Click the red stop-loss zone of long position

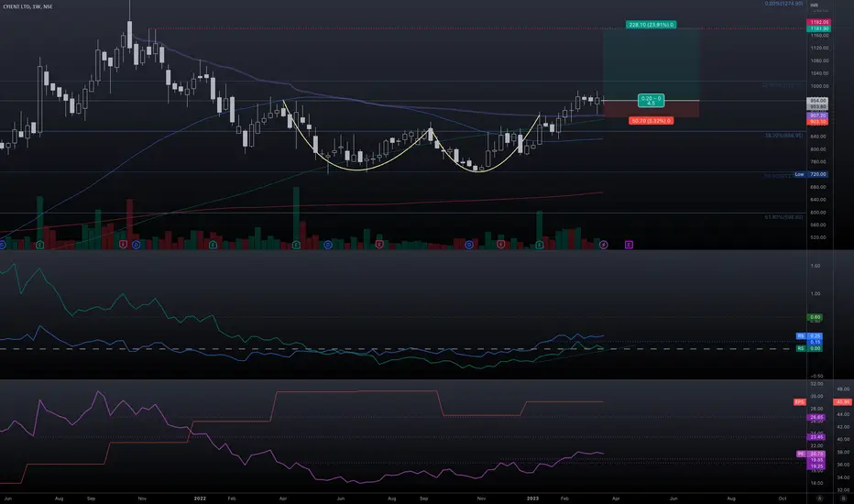click(x=651, y=109)
